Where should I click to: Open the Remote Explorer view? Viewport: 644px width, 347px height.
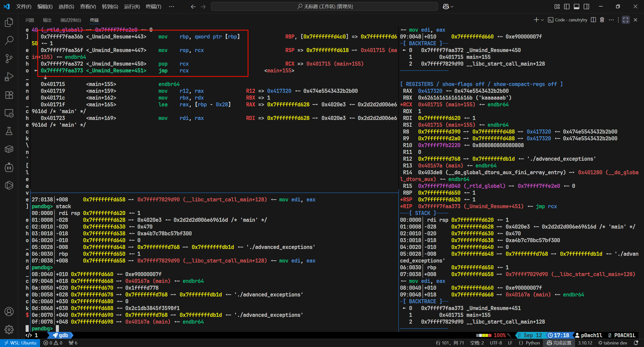(9, 113)
